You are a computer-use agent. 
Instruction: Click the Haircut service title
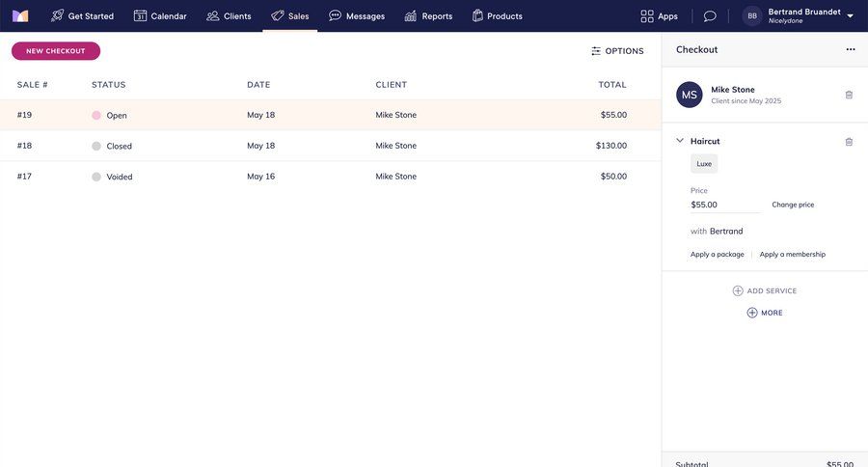point(705,141)
